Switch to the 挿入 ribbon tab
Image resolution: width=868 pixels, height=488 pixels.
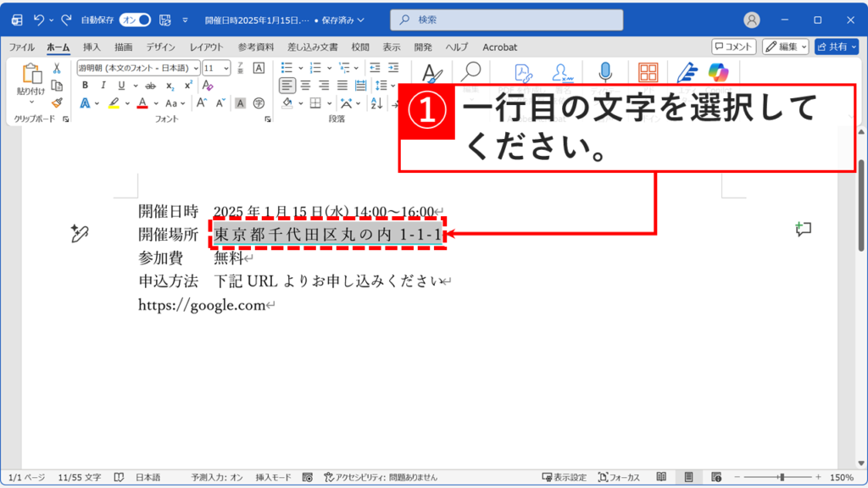[x=92, y=47]
